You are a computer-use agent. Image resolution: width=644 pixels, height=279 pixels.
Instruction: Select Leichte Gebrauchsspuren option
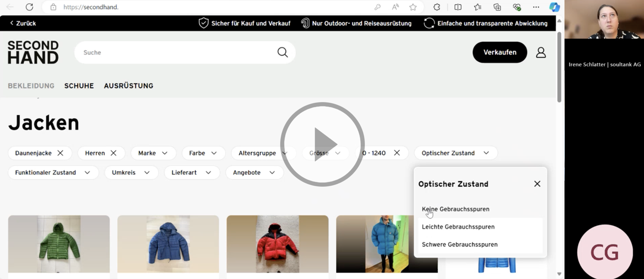coord(480,227)
